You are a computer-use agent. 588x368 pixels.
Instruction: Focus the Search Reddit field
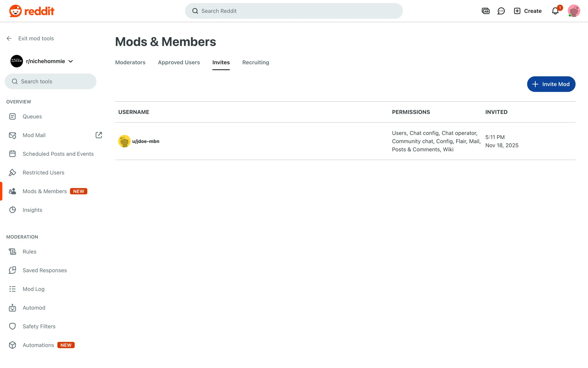[294, 11]
